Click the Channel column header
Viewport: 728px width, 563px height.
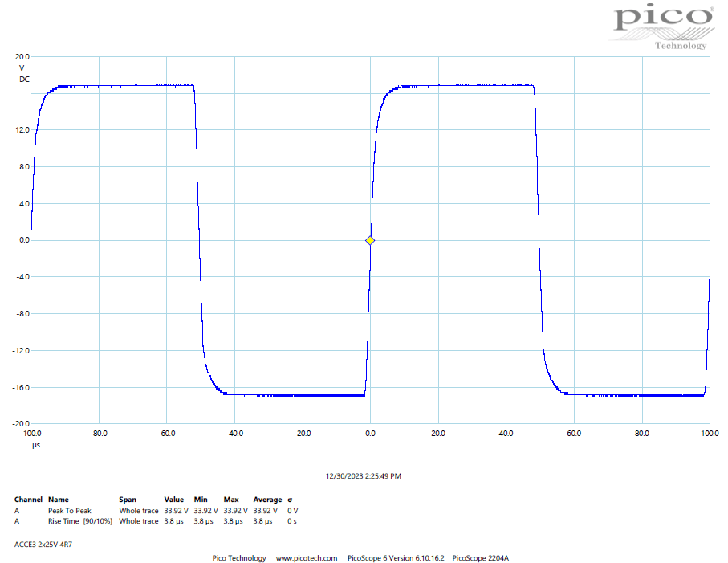point(28,500)
